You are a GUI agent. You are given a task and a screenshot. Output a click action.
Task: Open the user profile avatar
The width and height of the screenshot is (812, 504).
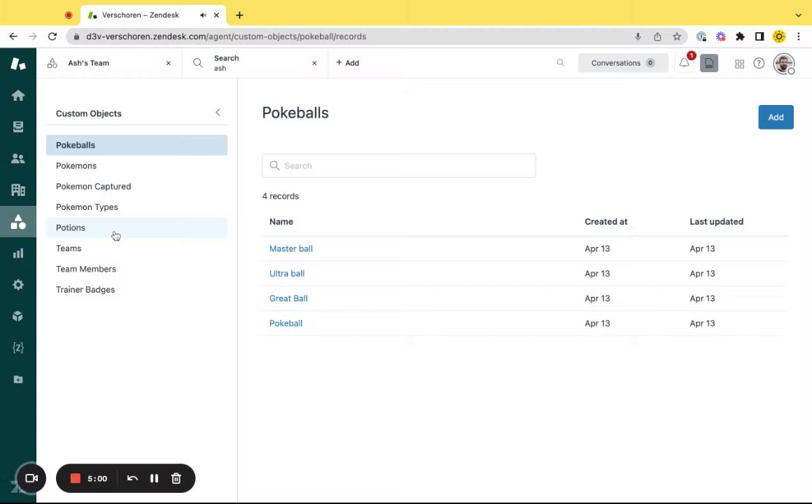(783, 63)
